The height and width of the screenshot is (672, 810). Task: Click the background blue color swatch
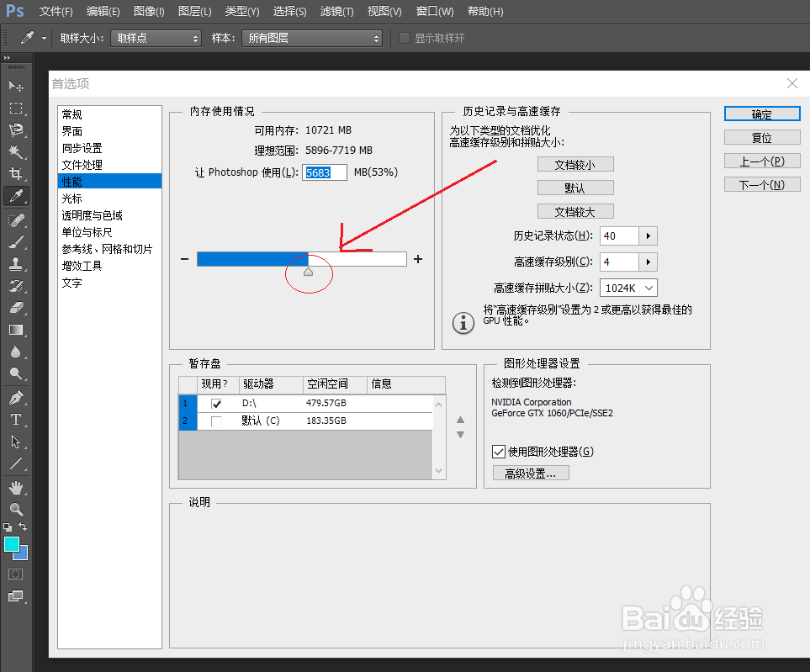pos(24,556)
